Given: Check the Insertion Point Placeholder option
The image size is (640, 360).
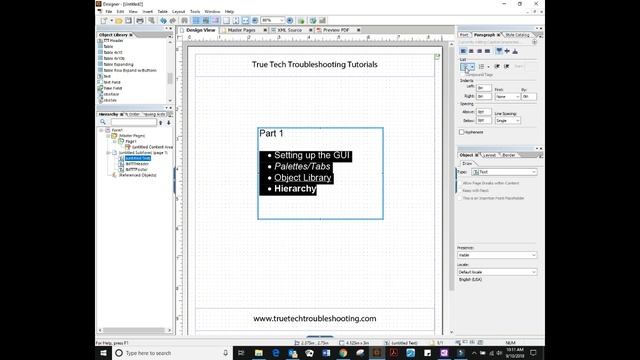Looking at the screenshot, I should point(460,198).
